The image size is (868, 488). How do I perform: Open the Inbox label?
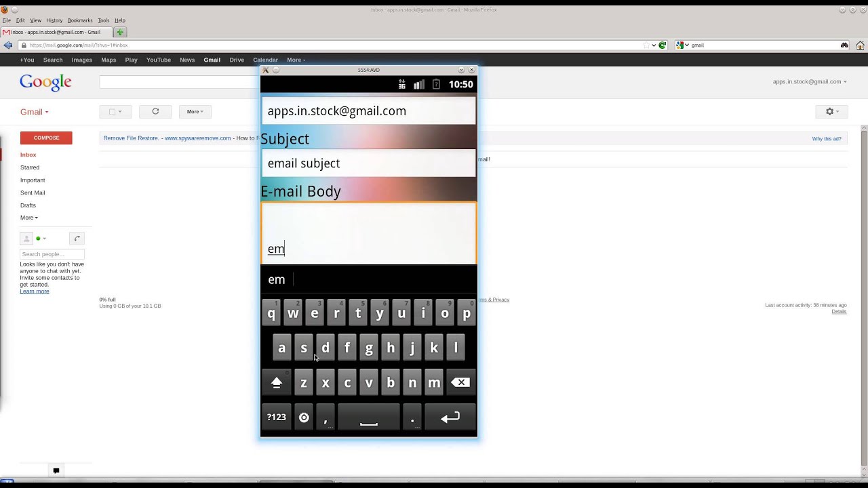click(28, 155)
